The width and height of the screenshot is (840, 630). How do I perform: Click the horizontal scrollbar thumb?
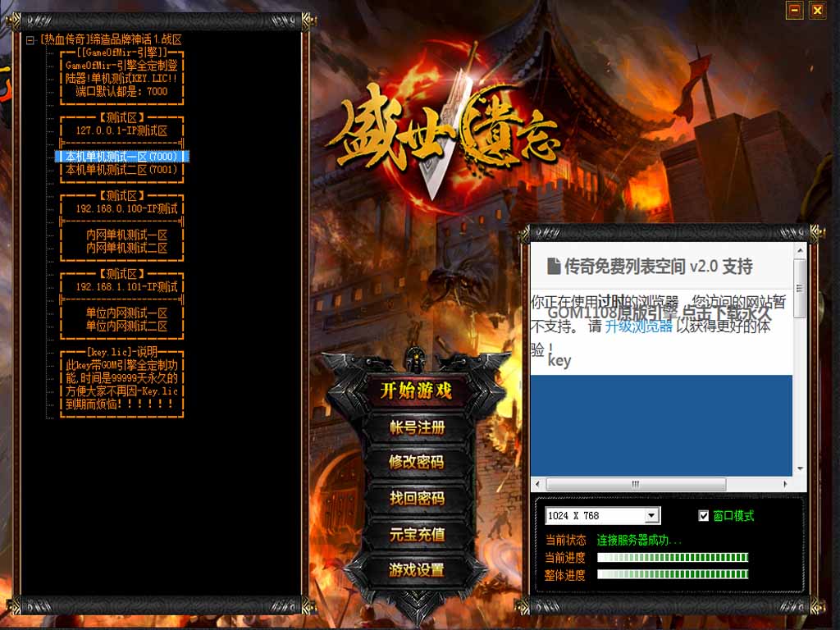pos(636,484)
